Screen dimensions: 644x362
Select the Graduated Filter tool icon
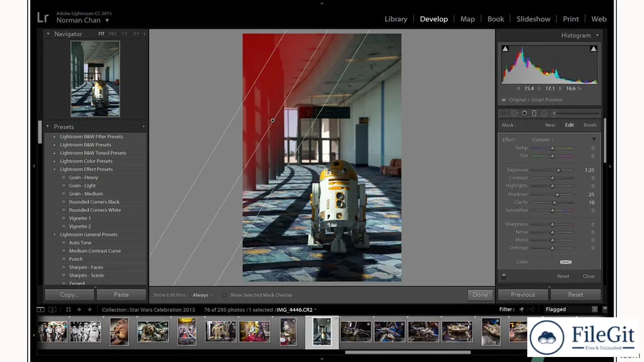[534, 113]
